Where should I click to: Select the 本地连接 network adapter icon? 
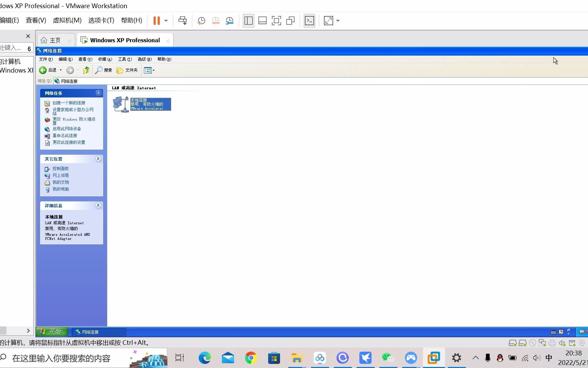(x=142, y=104)
